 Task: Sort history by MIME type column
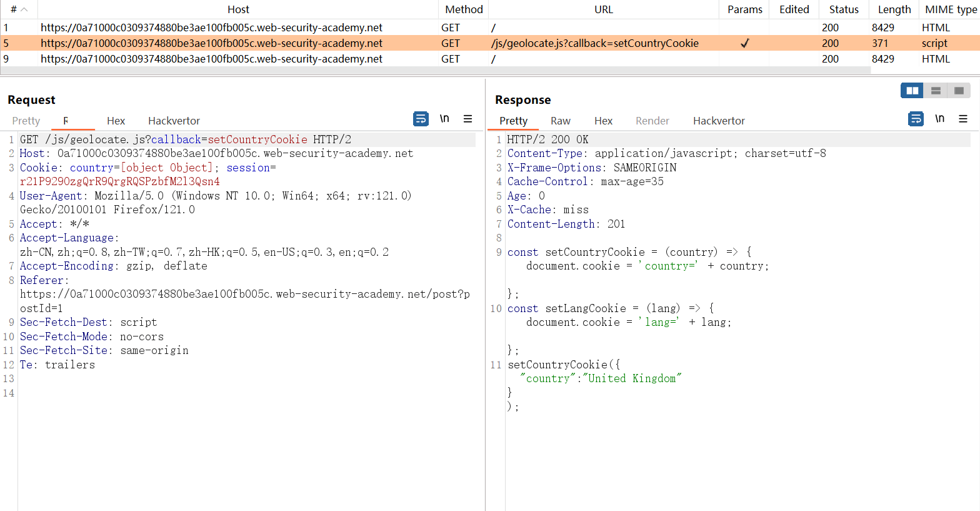pos(950,9)
